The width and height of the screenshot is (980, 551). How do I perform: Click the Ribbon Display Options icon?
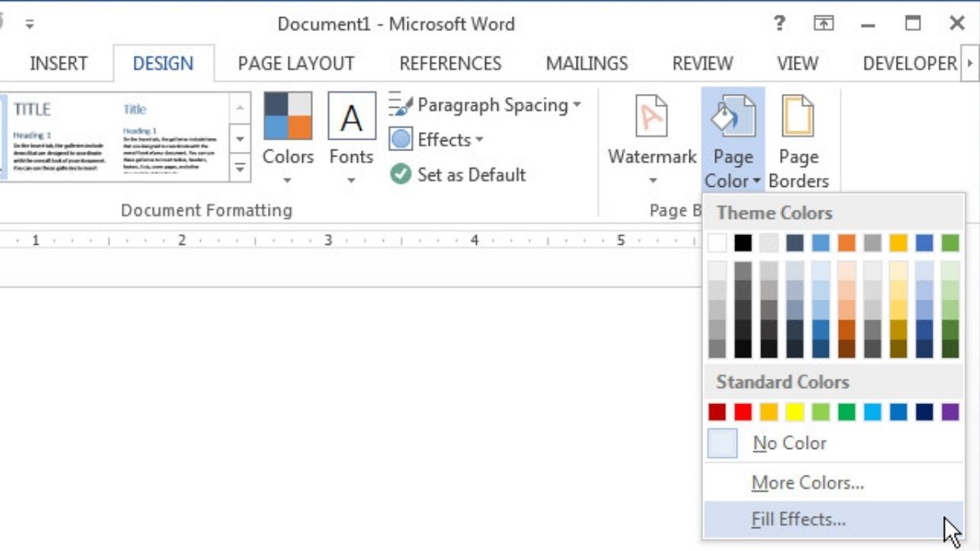(823, 23)
